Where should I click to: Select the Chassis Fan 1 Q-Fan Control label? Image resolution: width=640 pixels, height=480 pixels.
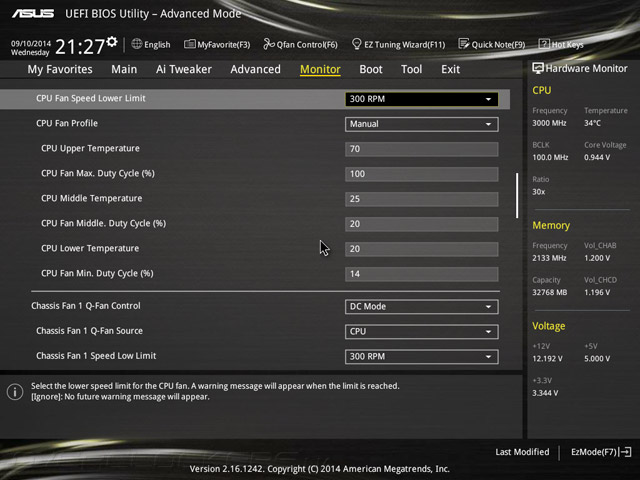pyautogui.click(x=86, y=306)
